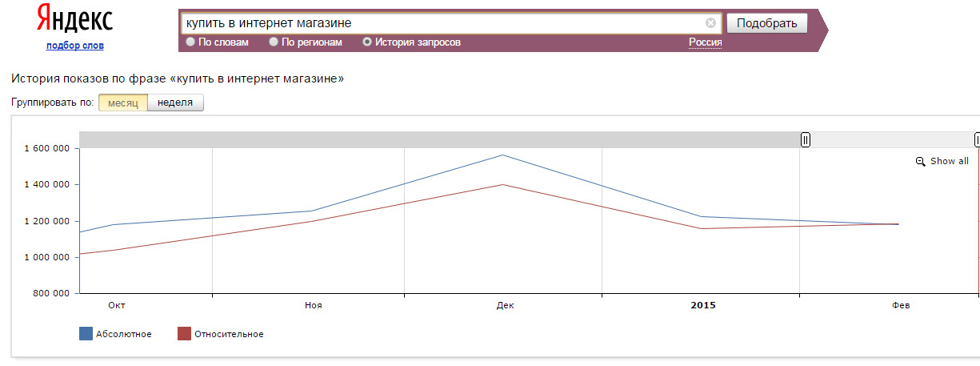Open the подбор слов link
The image size is (980, 366).
pos(75,46)
